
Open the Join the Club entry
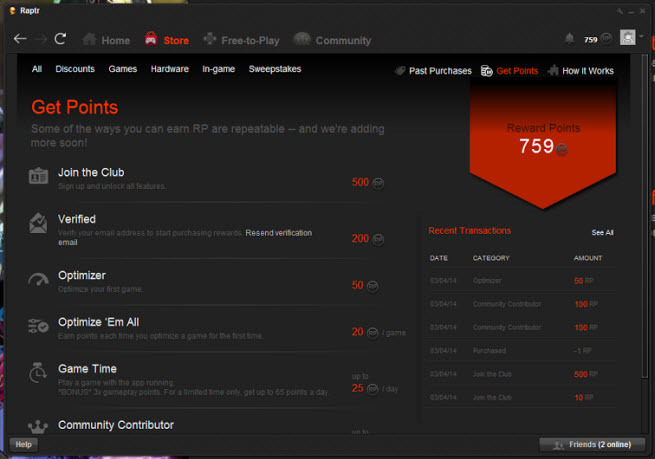91,172
